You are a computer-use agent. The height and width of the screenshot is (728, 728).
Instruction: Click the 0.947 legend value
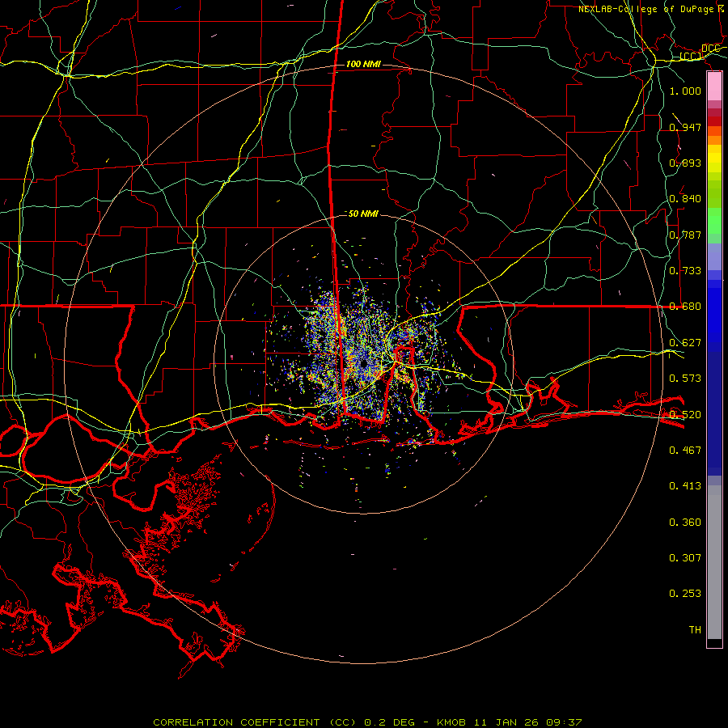pyautogui.click(x=685, y=127)
